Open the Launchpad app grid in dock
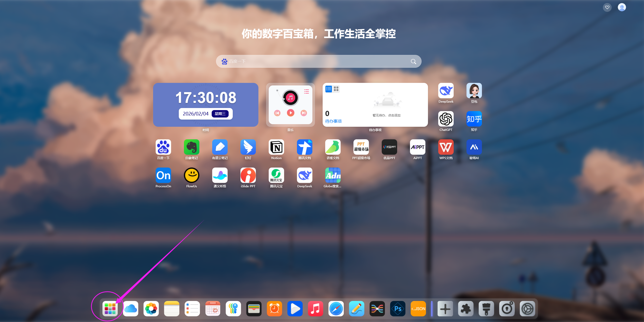The height and width of the screenshot is (322, 644). click(x=110, y=309)
